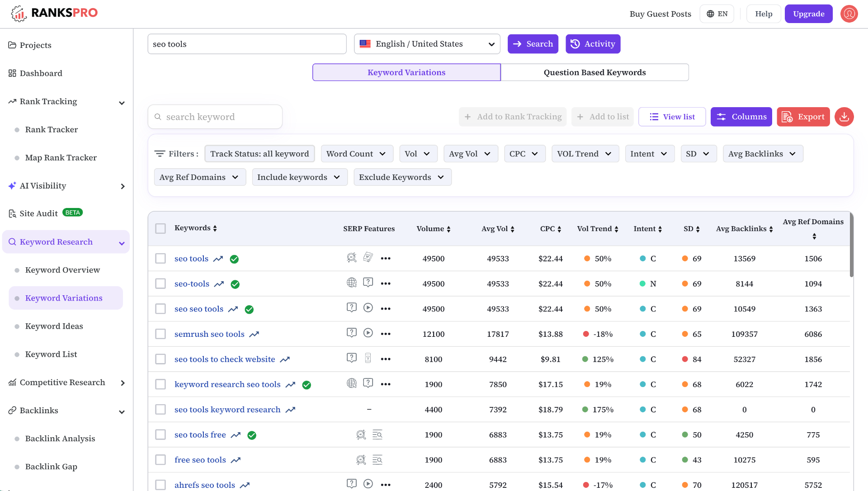Click the search magnifier in keyword filter box
Viewport: 868px width, 491px height.
click(x=158, y=117)
